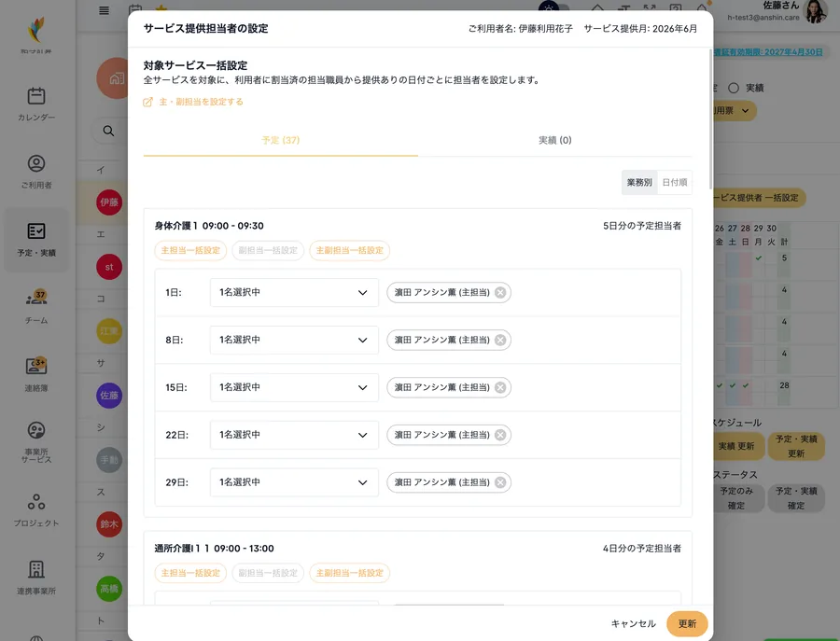Viewport: 840px width, 641px height.
Task: Remove 濵田 アンシン薫 chip on 15日 row
Action: (x=500, y=387)
